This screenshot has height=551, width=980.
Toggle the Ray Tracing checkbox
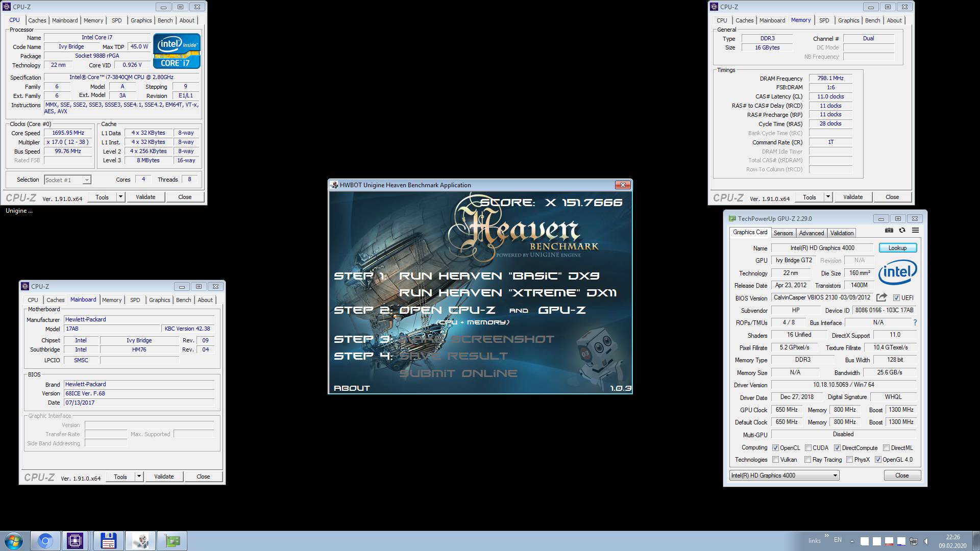808,460
